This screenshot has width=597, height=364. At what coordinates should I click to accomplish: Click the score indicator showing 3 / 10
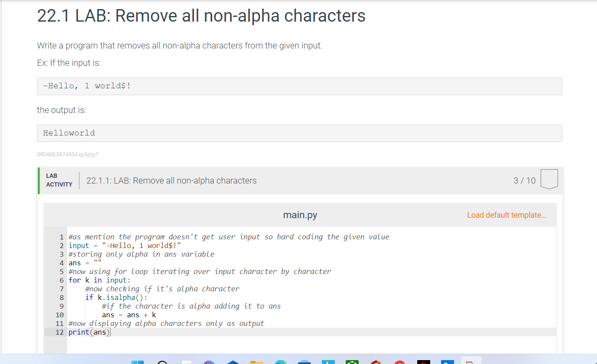click(x=524, y=180)
